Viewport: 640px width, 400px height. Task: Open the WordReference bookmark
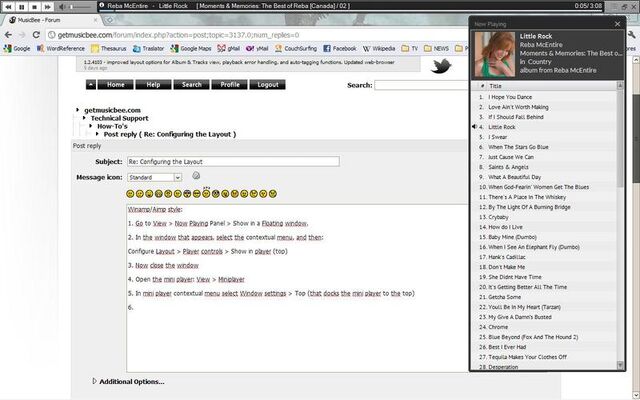coord(60,49)
